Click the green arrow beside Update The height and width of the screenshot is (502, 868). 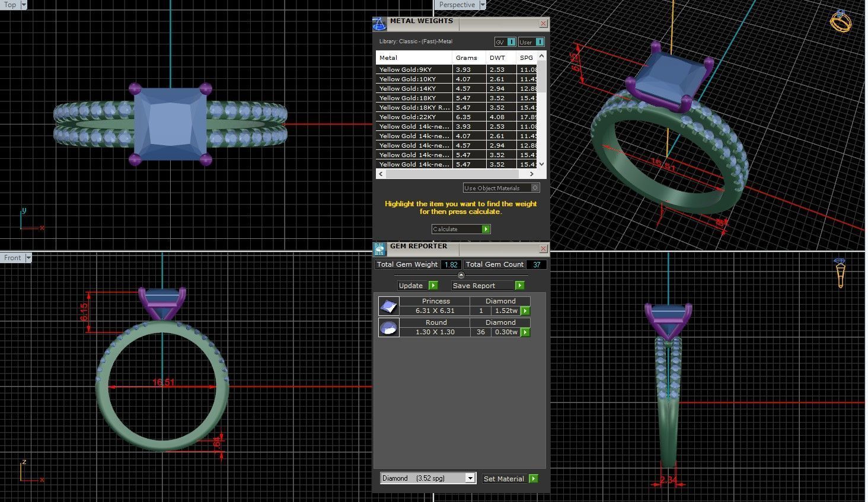coord(433,286)
